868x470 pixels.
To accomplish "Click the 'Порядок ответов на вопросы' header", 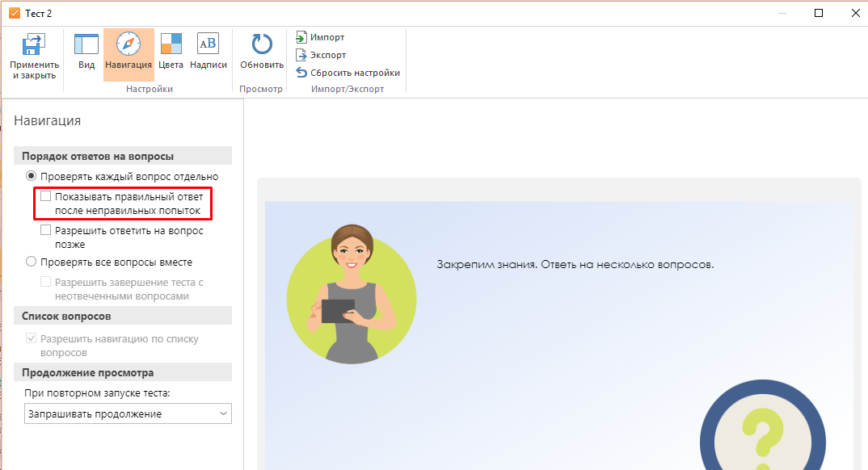I will pyautogui.click(x=123, y=156).
